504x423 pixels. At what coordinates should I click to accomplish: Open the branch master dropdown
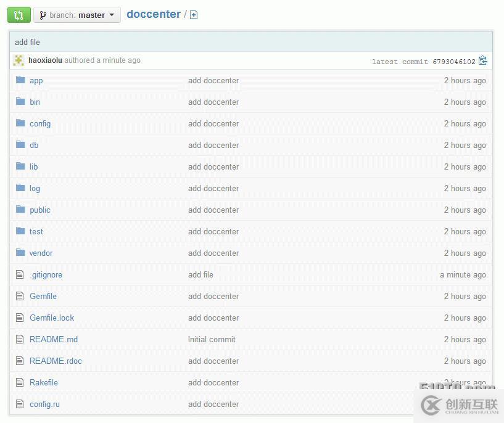77,15
